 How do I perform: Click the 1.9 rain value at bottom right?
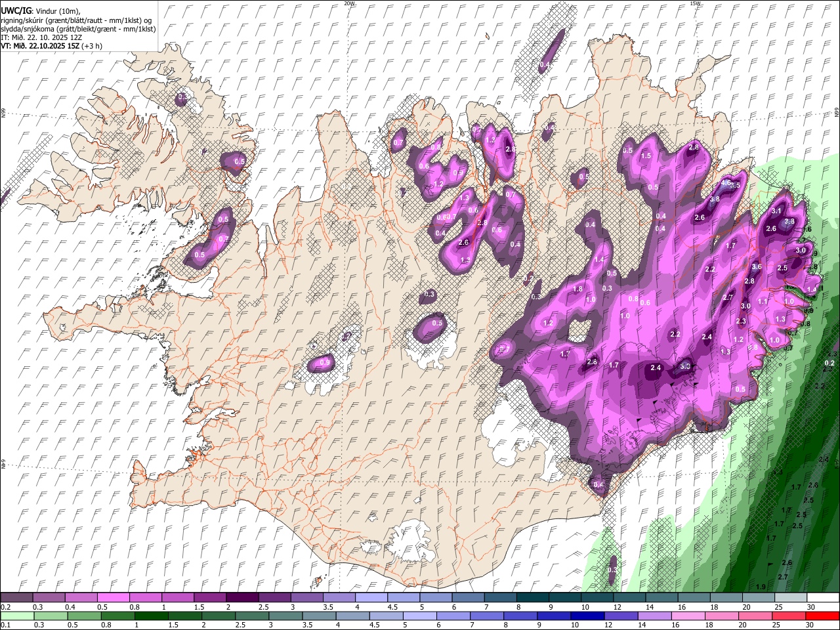[761, 587]
